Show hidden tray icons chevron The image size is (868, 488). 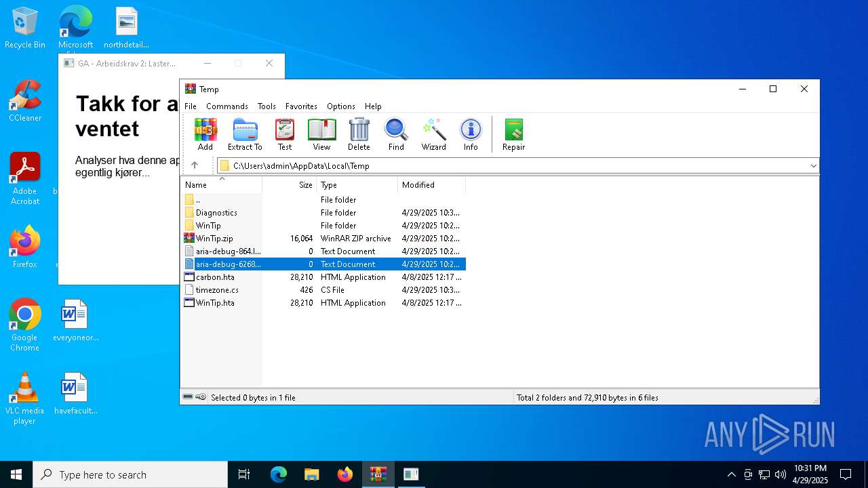[731, 474]
